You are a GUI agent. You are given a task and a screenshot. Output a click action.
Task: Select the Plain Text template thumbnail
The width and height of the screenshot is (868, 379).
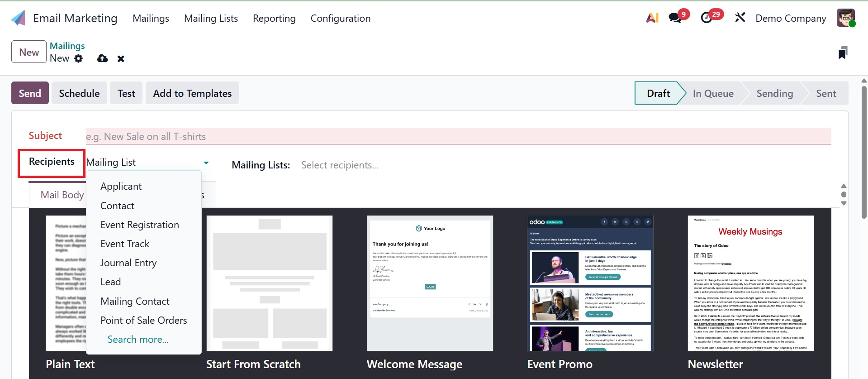tap(66, 283)
